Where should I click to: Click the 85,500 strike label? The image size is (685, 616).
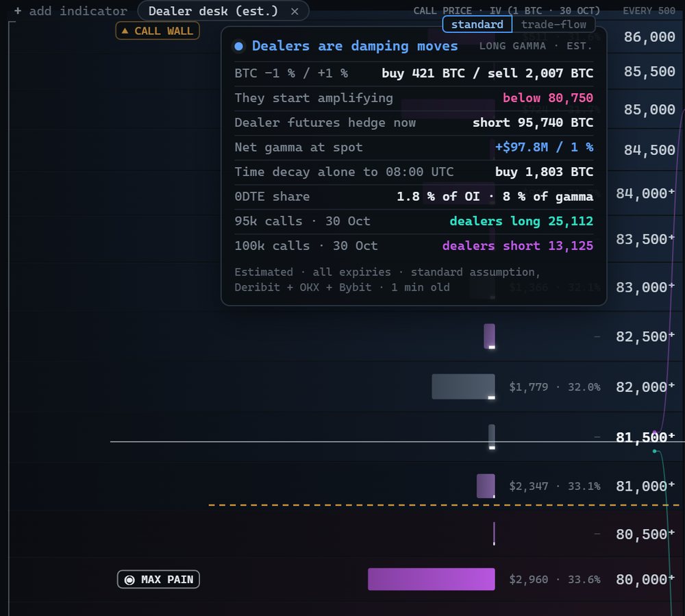pyautogui.click(x=649, y=71)
